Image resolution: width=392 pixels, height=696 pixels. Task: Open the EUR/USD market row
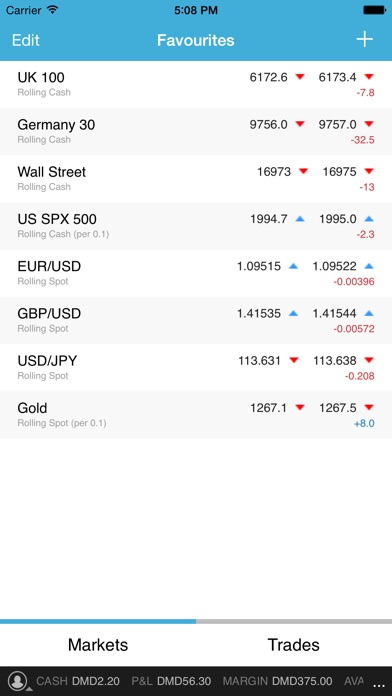196,273
